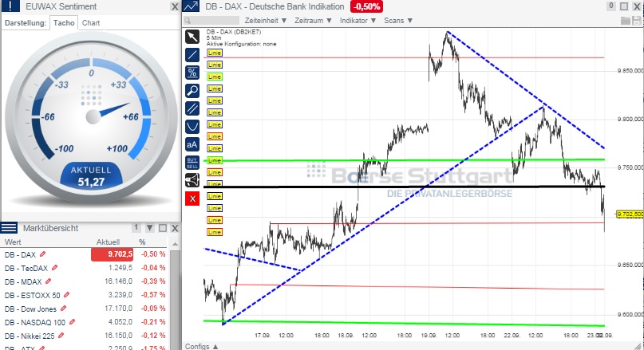This screenshot has height=350, width=644.
Task: Click the 17.170,0 value cell
Action: [x=118, y=309]
